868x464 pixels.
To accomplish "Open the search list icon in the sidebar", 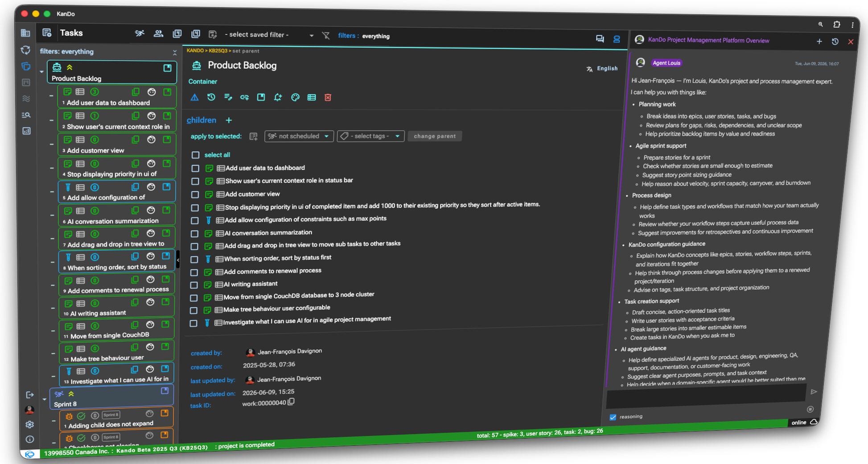I will click(26, 115).
